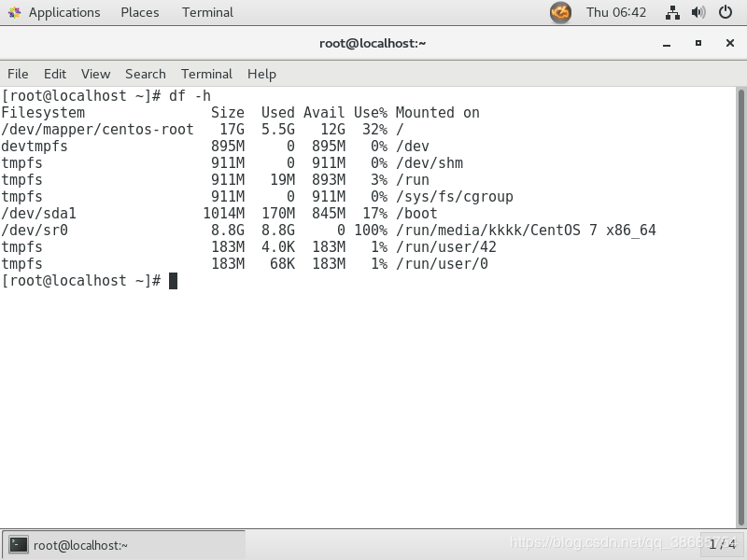Click the mount point /run/media/kkkk/CentOS 7 x86_64
This screenshot has height=560, width=747.
point(526,231)
